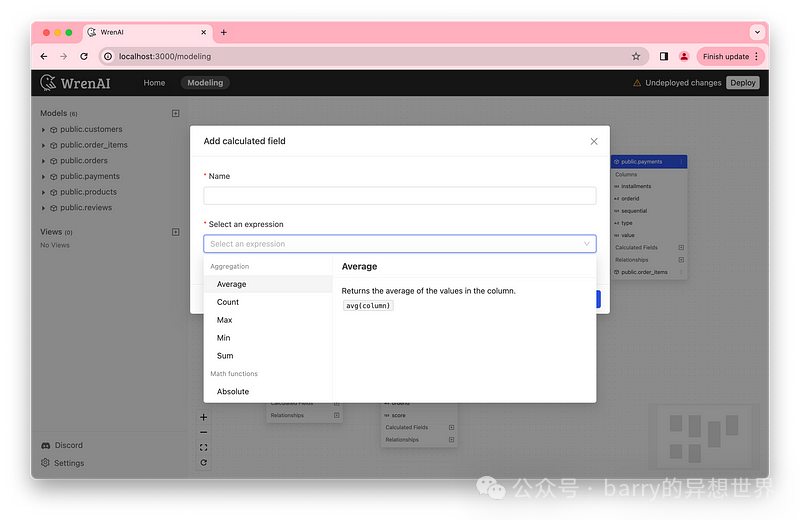Pick Absolute under Math functions
Image resolution: width=800 pixels, height=520 pixels.
[x=233, y=392]
